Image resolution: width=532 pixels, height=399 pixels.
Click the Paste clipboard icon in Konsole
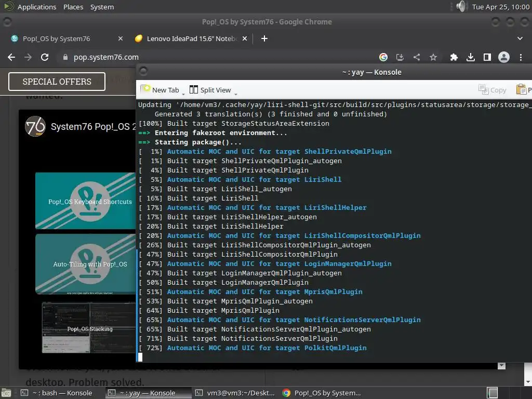521,89
